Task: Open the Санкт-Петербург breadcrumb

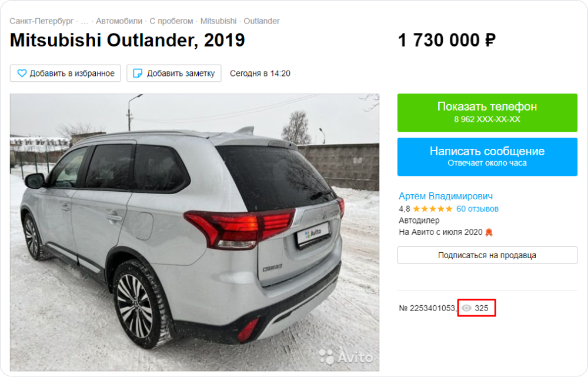Action: point(42,21)
